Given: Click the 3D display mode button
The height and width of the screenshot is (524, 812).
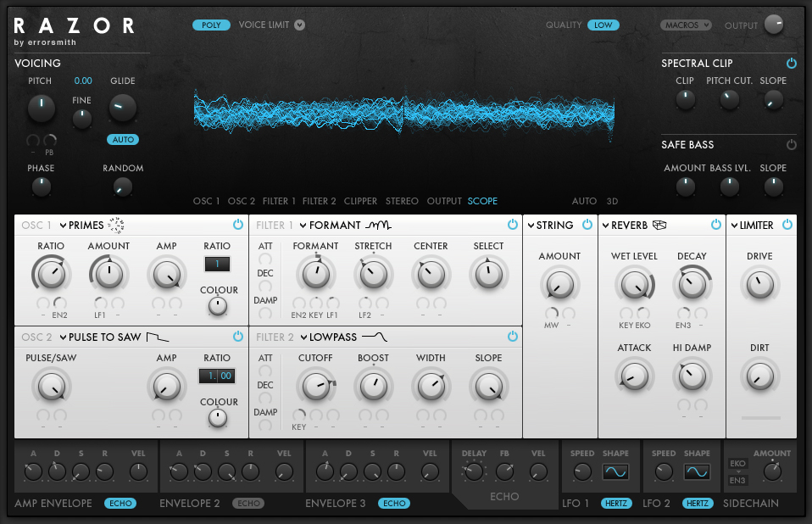Looking at the screenshot, I should coord(612,201).
